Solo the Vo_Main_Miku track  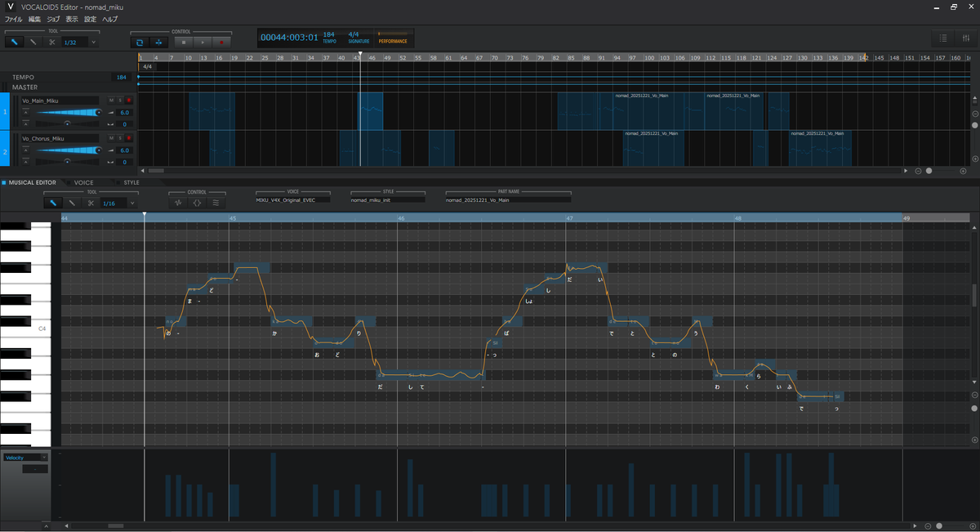point(120,101)
